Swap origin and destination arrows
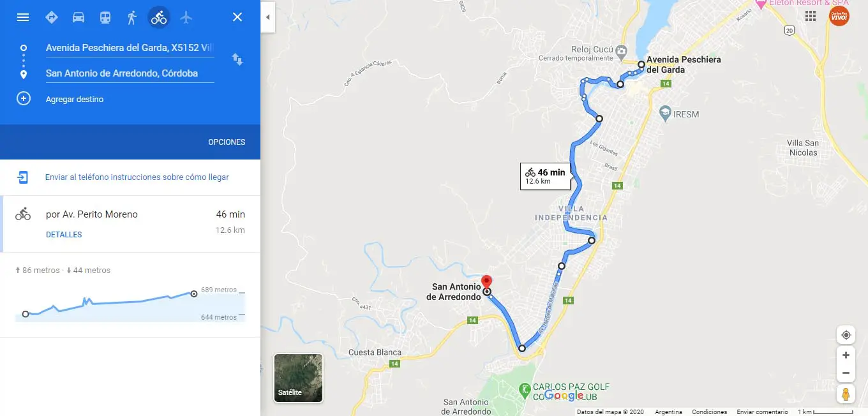The width and height of the screenshot is (868, 416). (237, 59)
